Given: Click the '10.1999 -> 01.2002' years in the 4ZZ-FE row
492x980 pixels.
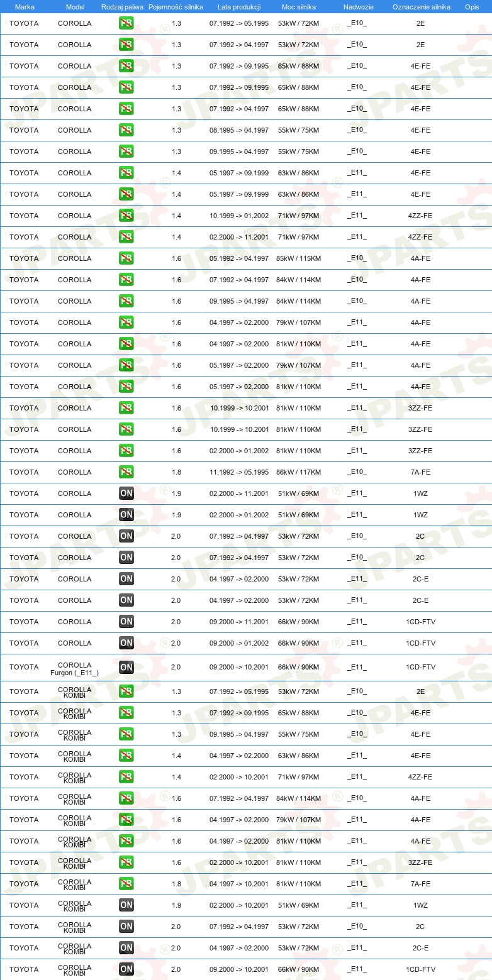Looking at the screenshot, I should (239, 216).
